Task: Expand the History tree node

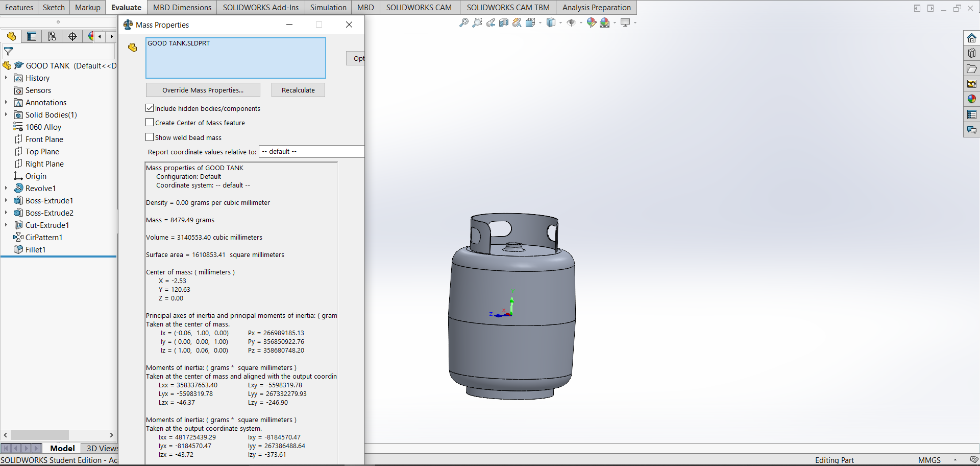Action: [x=6, y=78]
